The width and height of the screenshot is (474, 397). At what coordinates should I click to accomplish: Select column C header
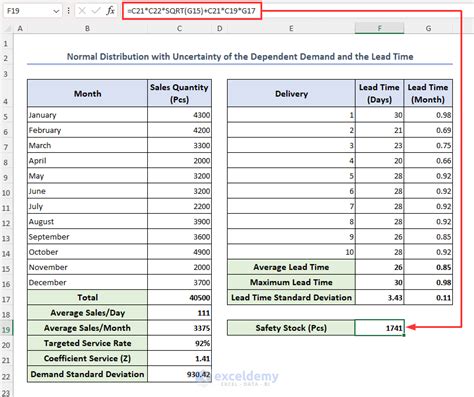pyautogui.click(x=179, y=29)
